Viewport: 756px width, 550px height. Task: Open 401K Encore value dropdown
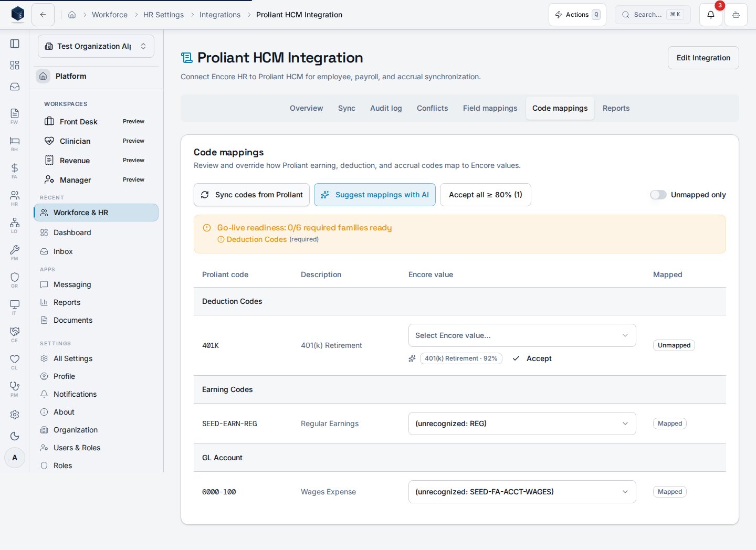522,335
